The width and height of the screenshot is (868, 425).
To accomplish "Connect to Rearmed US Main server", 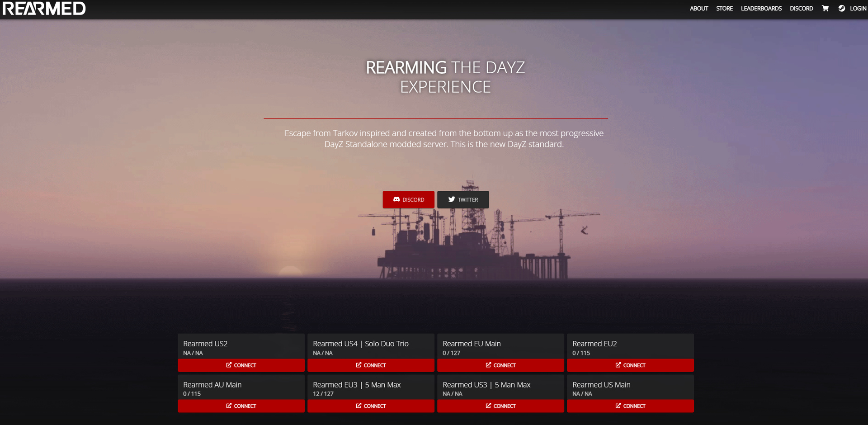I will [x=630, y=406].
